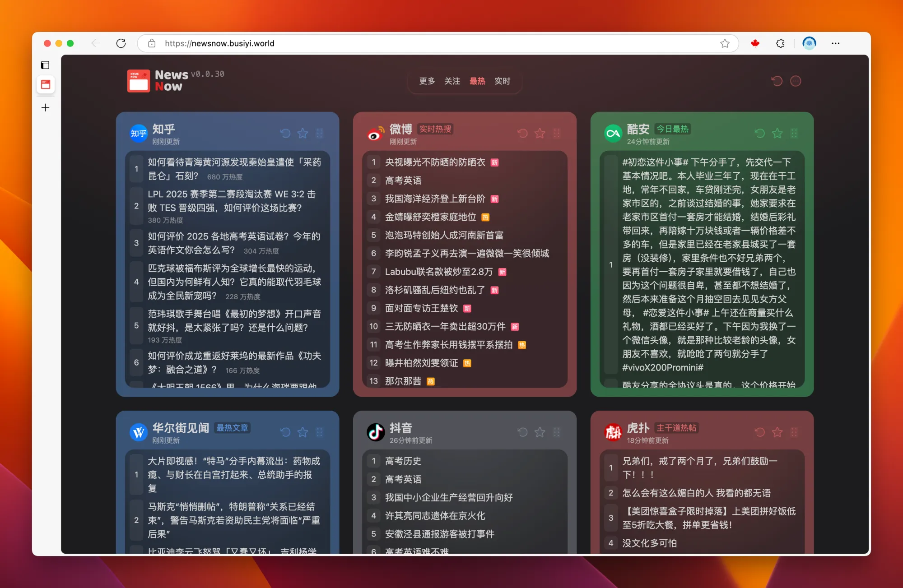Click the global refresh icon in header
This screenshot has width=903, height=588.
(x=777, y=81)
